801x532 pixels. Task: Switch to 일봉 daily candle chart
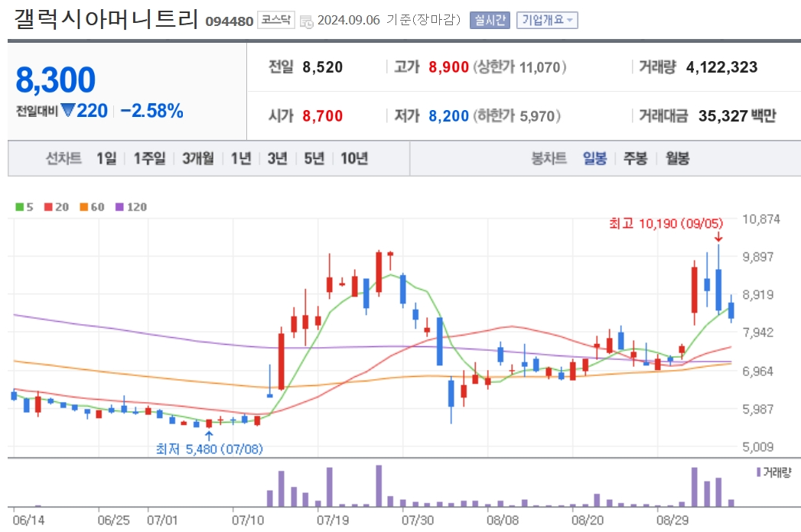[595, 158]
